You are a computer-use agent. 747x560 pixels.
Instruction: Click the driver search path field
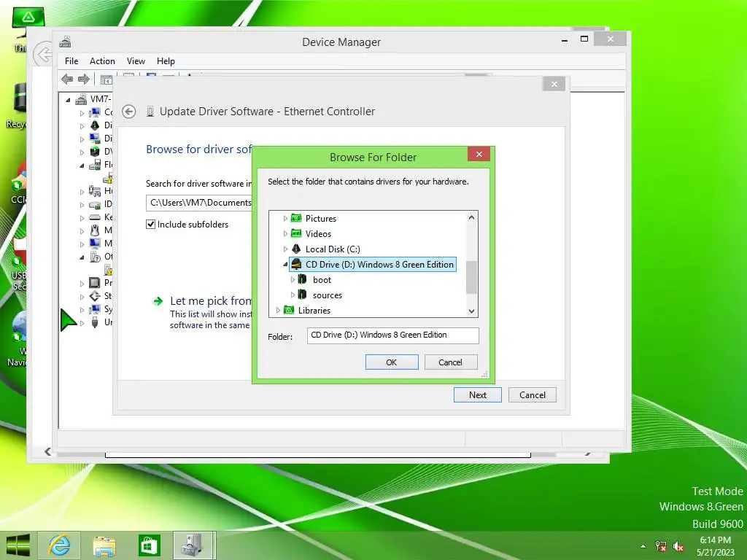point(199,203)
